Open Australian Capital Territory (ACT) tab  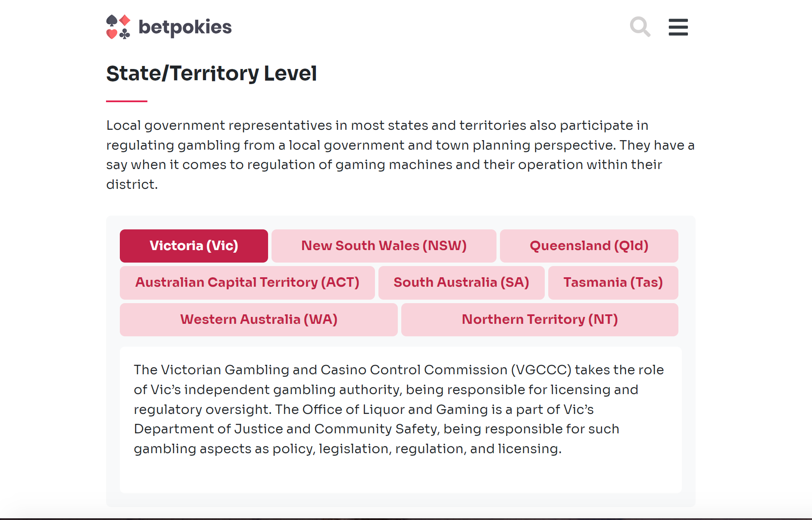[247, 282]
